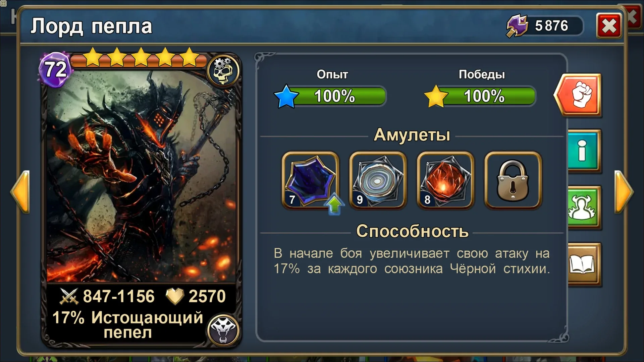644x362 pixels.
Task: Show previous card with left arrow
Action: (x=20, y=192)
